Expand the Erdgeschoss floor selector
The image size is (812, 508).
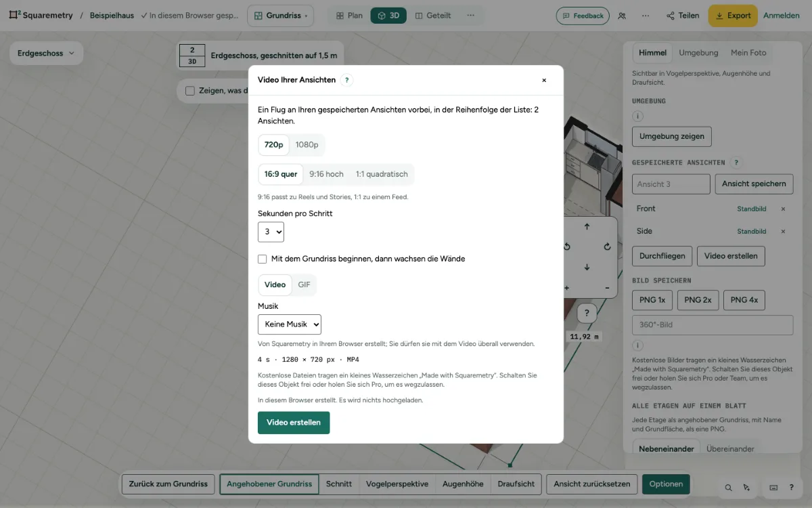coord(46,53)
